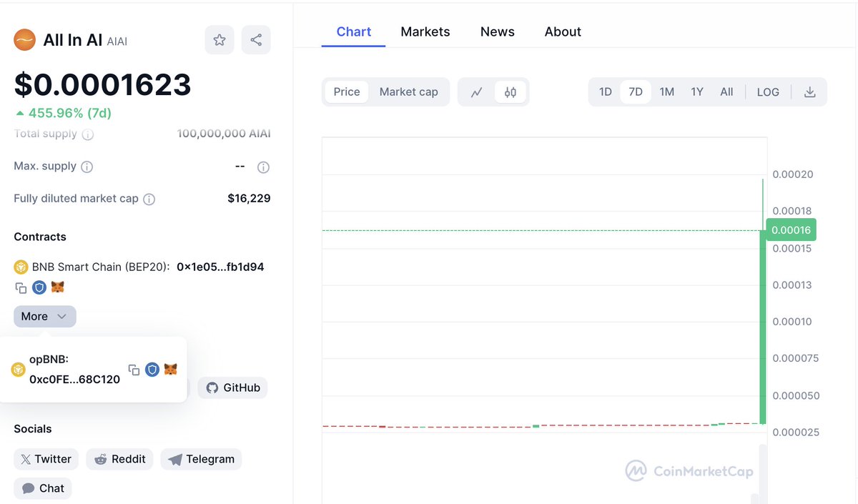Show Price chart data
The height and width of the screenshot is (504, 858).
(x=347, y=92)
